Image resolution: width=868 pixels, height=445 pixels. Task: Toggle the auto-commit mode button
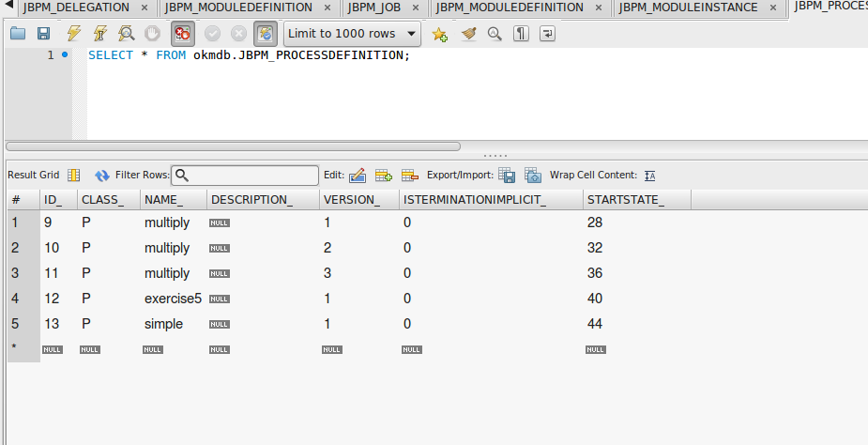coord(265,34)
